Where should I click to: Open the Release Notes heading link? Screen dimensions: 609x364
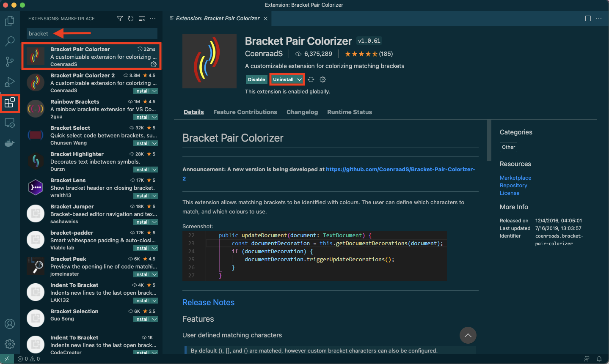(x=208, y=302)
